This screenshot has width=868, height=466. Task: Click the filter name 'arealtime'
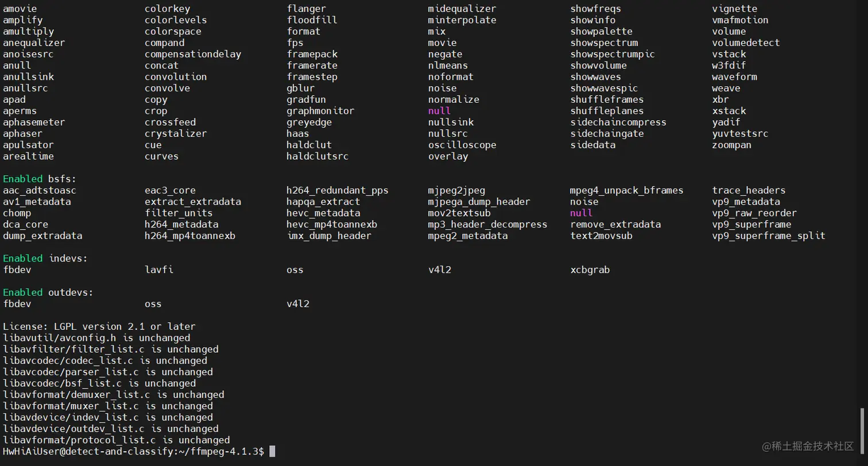(29, 156)
